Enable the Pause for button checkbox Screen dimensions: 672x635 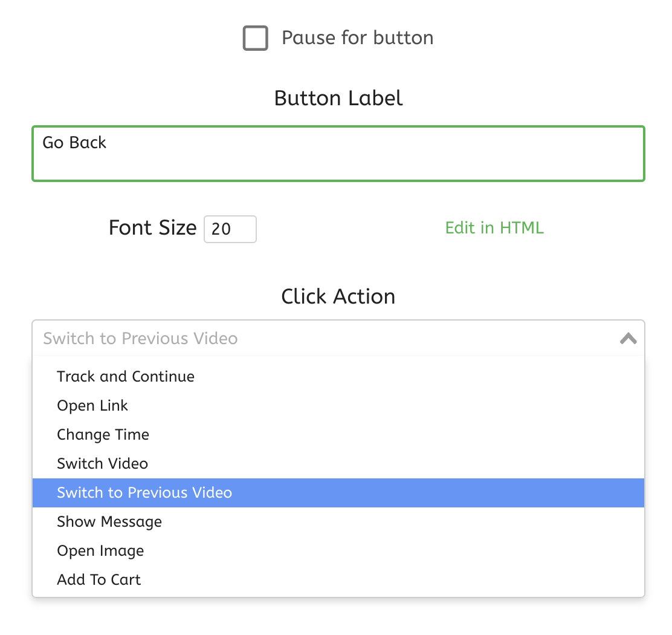pos(256,38)
